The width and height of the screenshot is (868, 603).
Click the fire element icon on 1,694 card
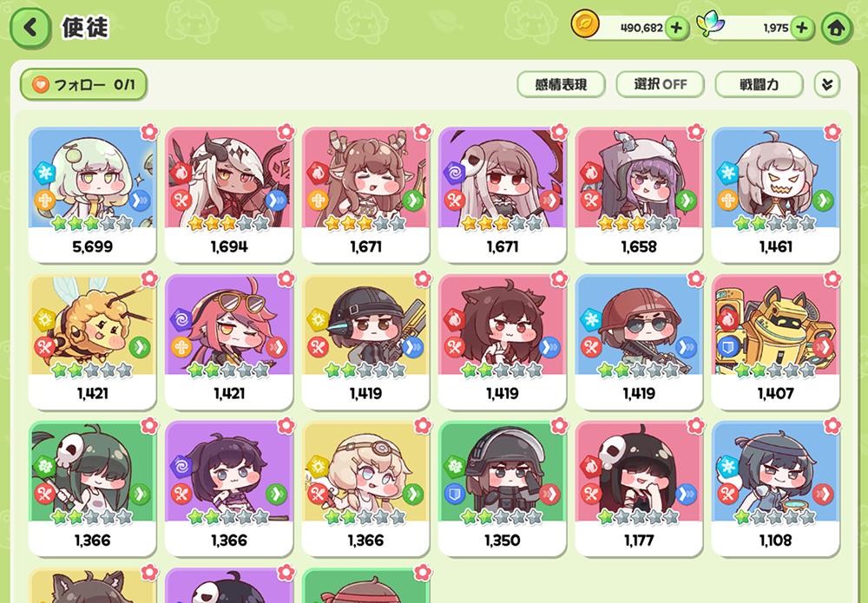coord(181,173)
